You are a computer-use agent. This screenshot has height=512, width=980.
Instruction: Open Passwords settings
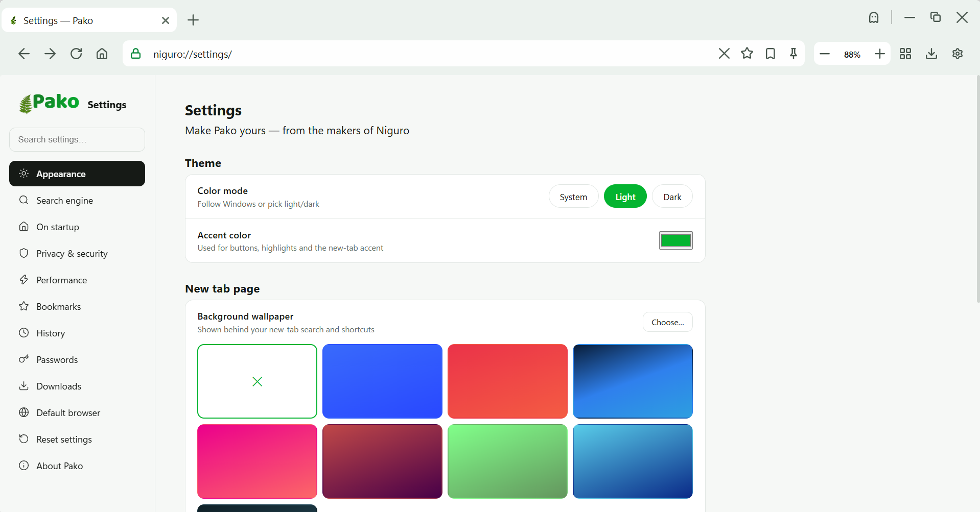click(77, 359)
